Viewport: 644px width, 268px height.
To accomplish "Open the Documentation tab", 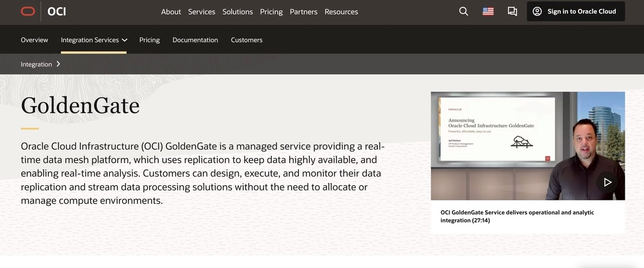I will 195,40.
